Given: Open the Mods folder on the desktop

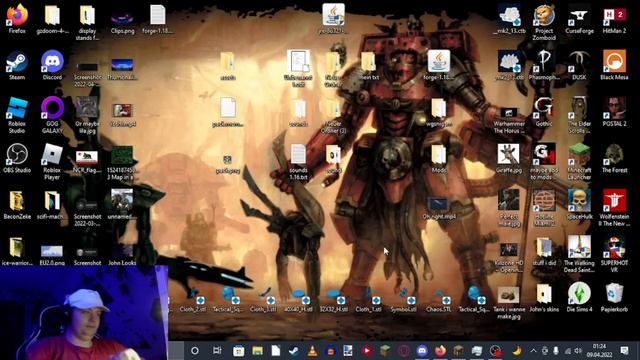Looking at the screenshot, I should click(x=439, y=158).
